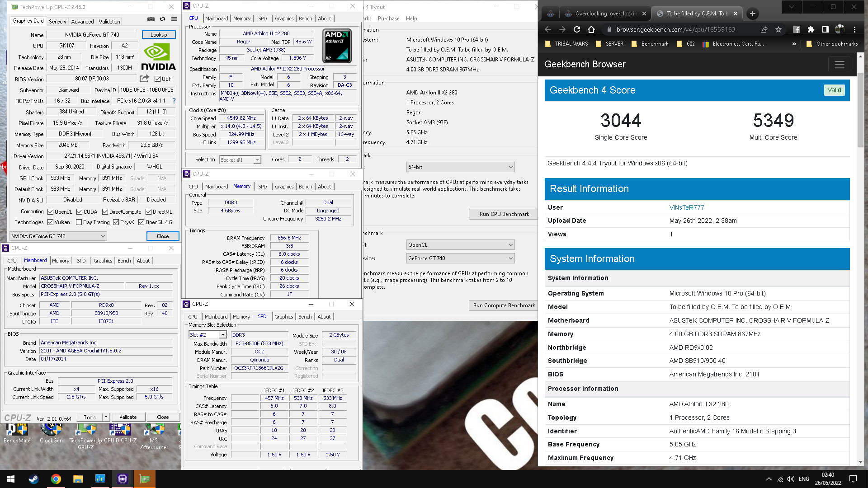Screen dimensions: 868x488
Task: Open the Chrome three-dot menu
Action: click(854, 29)
